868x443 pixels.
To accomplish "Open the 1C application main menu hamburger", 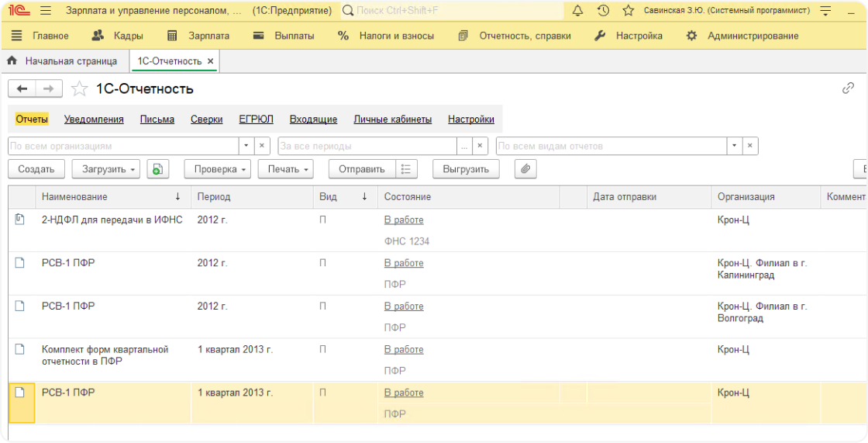I will click(46, 11).
